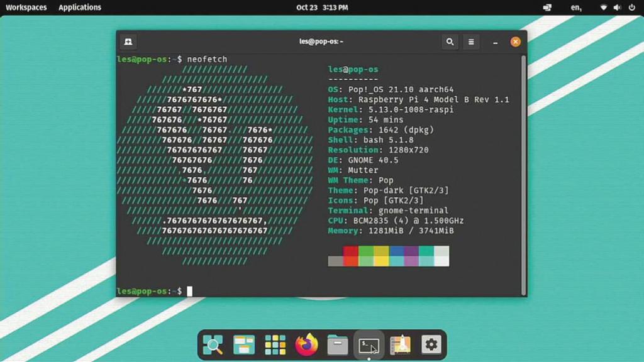Click the typed 'neofetch' command text
This screenshot has height=362, width=644.
click(x=207, y=59)
